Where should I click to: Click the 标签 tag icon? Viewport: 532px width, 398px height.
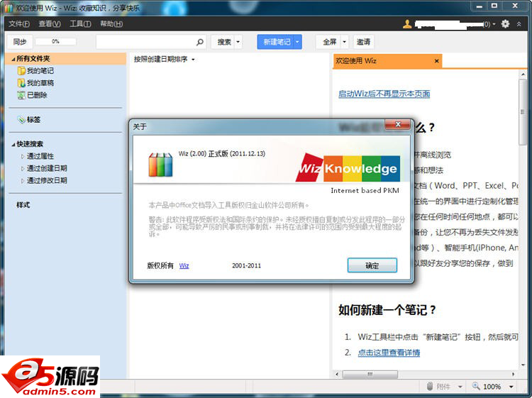pyautogui.click(x=21, y=119)
